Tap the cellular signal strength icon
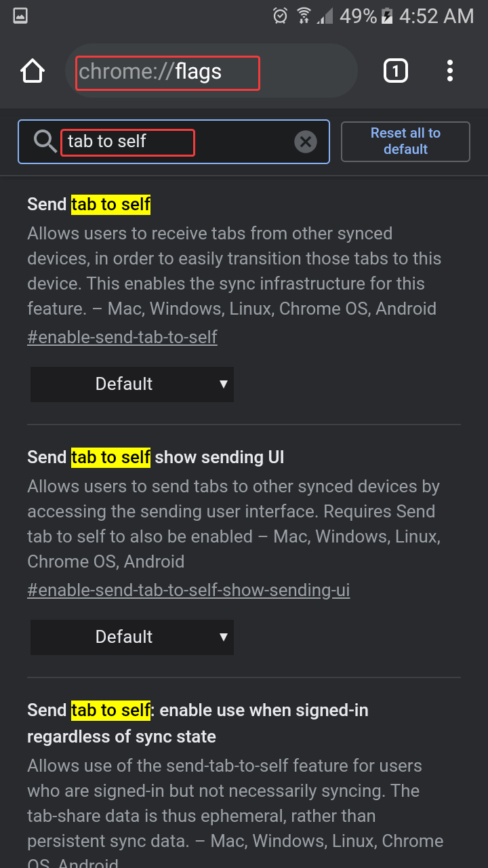This screenshot has height=868, width=488. tap(326, 16)
